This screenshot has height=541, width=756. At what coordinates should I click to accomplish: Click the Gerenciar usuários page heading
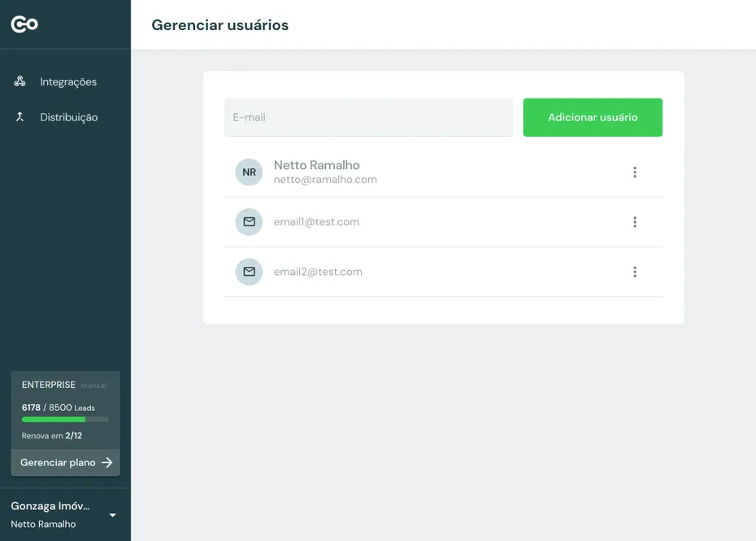click(x=219, y=25)
